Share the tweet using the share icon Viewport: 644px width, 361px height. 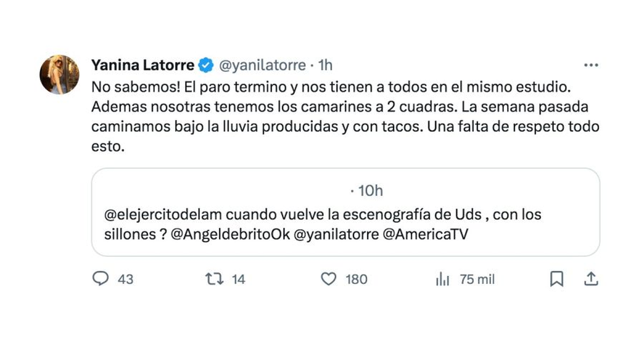(592, 279)
